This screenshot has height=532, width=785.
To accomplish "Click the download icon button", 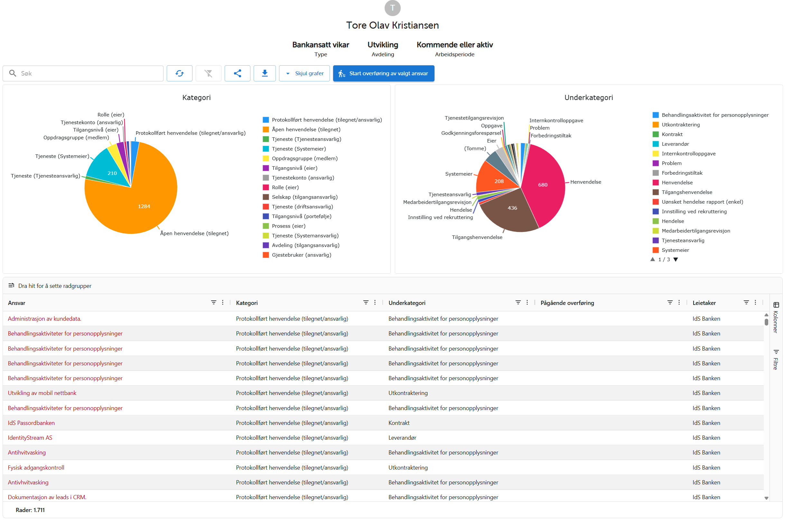I will (x=265, y=73).
